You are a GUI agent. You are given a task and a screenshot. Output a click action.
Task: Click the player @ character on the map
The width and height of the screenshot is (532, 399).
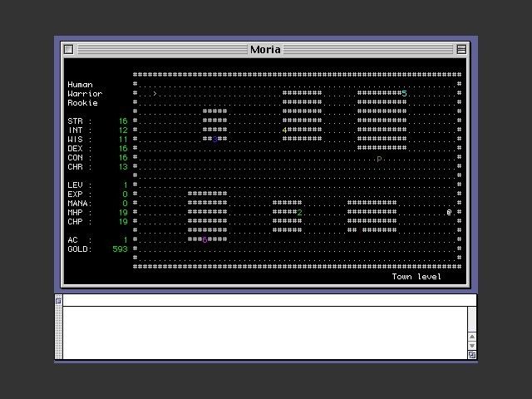point(449,212)
